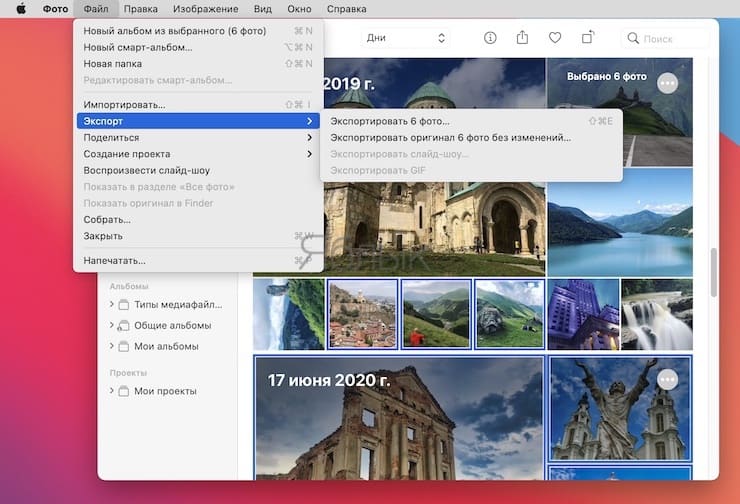
Task: Click the vertical scrollbar of photo grid
Action: point(714,272)
